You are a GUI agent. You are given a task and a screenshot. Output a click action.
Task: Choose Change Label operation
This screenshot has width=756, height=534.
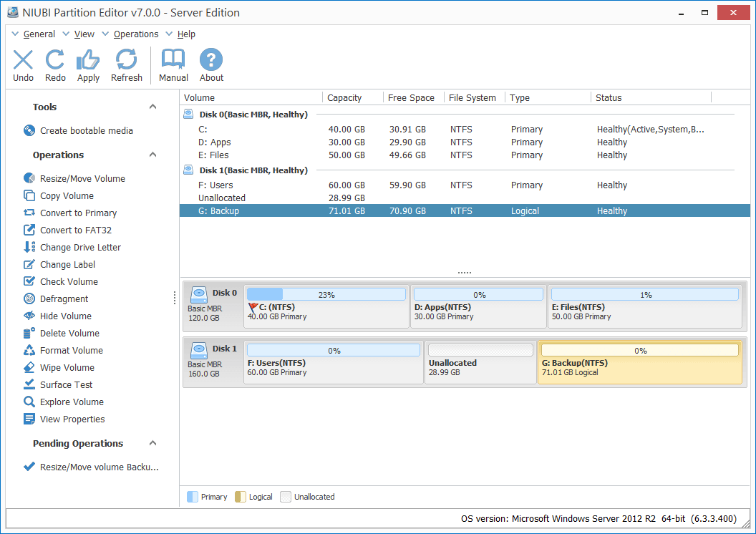(x=59, y=265)
